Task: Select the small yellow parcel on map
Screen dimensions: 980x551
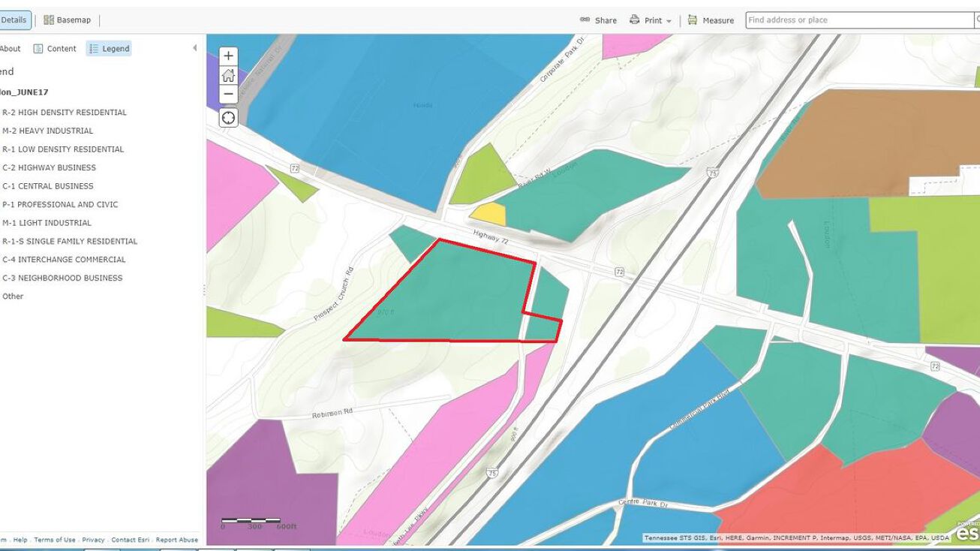Action: coord(490,215)
